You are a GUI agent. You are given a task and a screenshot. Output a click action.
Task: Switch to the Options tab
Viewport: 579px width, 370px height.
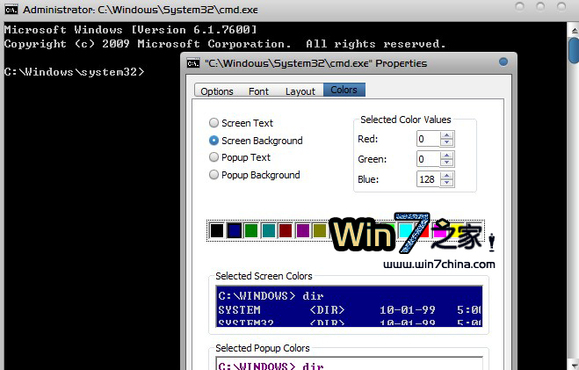[217, 91]
